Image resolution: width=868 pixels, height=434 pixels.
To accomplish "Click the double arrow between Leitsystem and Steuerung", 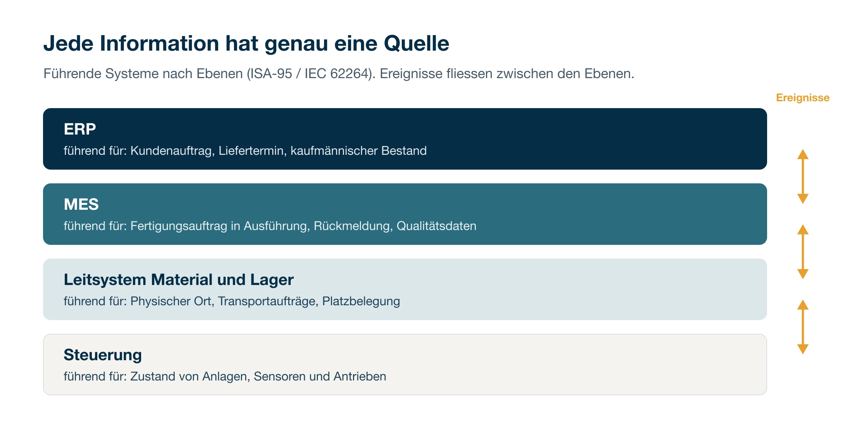I will point(803,327).
